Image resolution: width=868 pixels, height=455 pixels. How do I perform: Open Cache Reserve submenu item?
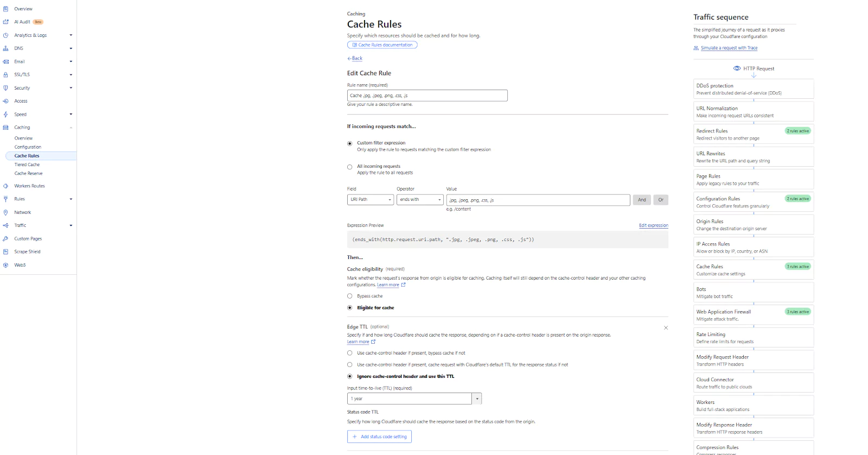click(28, 173)
